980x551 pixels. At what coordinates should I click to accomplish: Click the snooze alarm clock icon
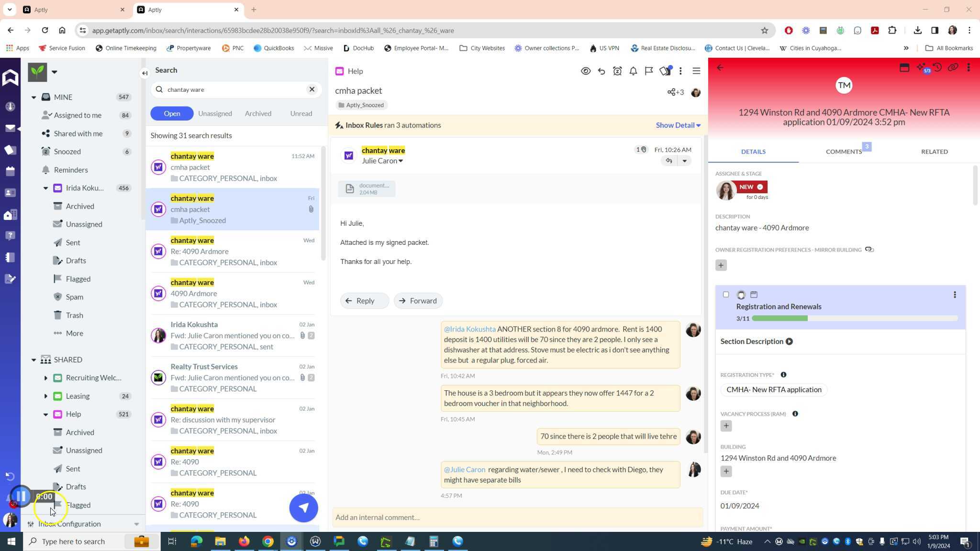click(x=617, y=71)
